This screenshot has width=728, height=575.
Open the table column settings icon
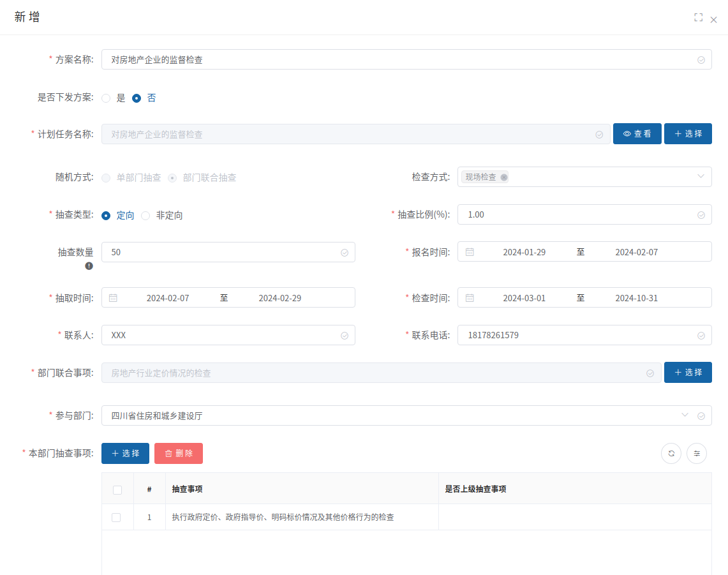(x=697, y=454)
